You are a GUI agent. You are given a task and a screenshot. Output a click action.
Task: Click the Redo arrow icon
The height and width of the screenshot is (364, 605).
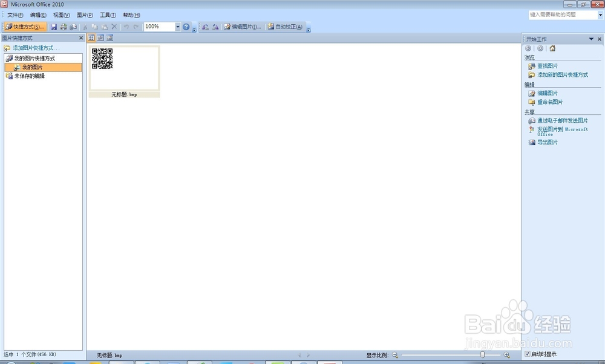136,27
